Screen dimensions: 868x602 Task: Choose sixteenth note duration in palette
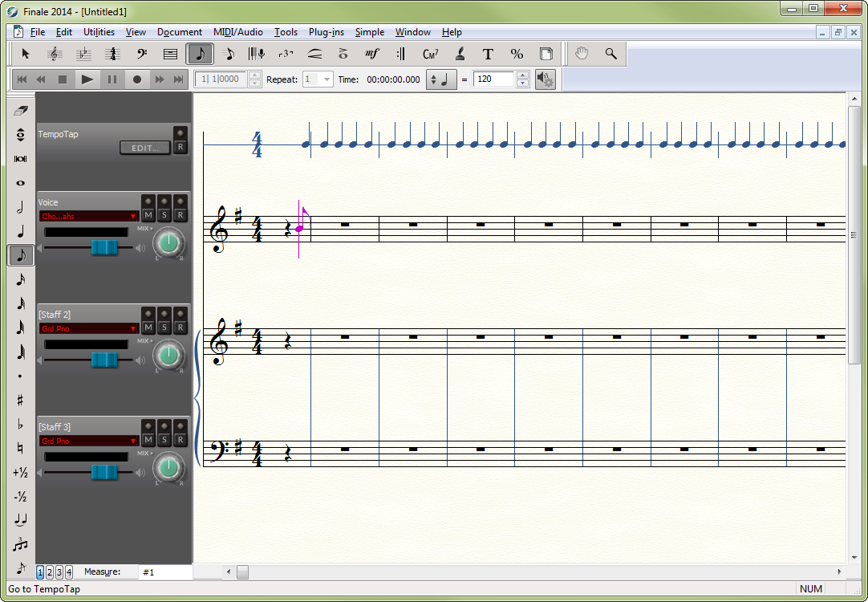[x=21, y=279]
